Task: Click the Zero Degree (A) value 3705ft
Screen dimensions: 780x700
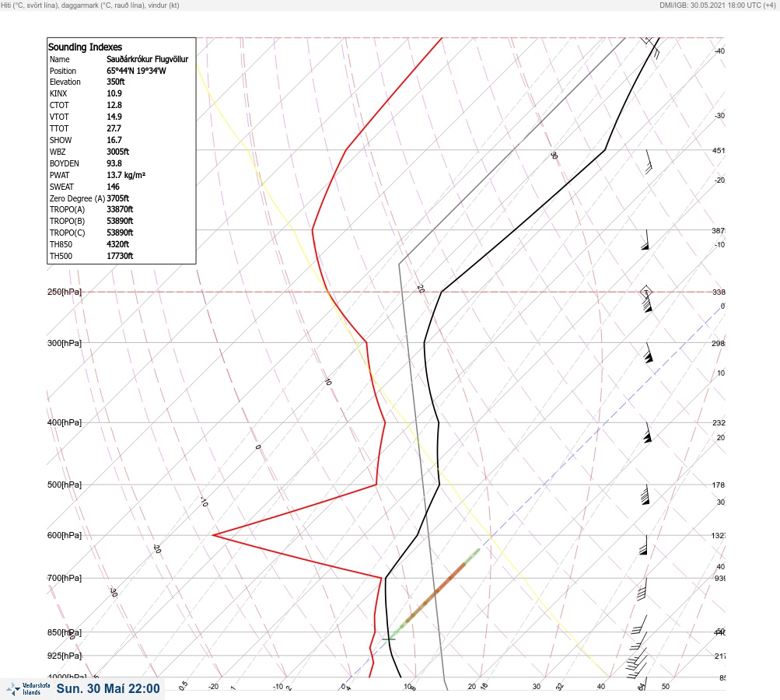Action: [118, 198]
